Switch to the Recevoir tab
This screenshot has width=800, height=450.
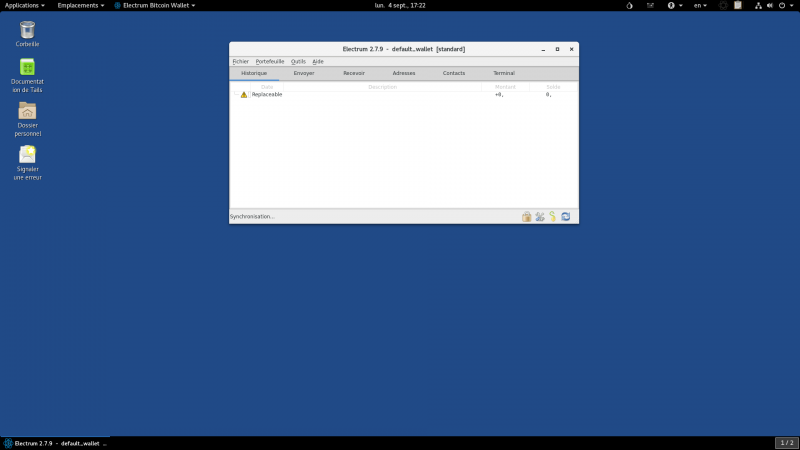tap(354, 73)
